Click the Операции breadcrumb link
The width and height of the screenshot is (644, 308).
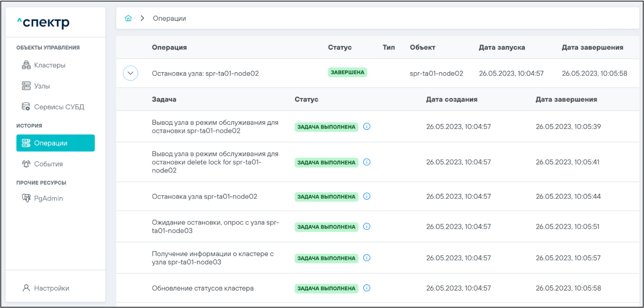point(169,19)
